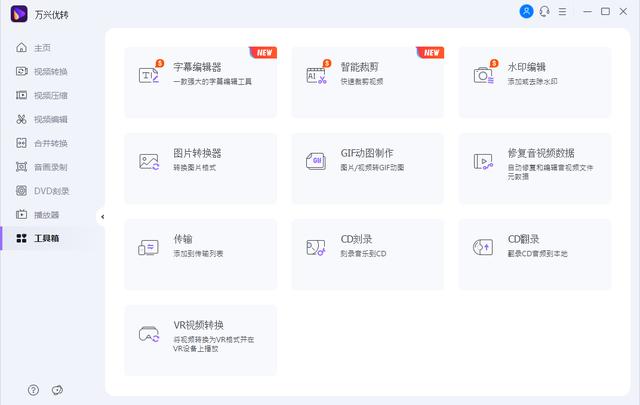
Task: Open the user account avatar icon
Action: coord(527,11)
